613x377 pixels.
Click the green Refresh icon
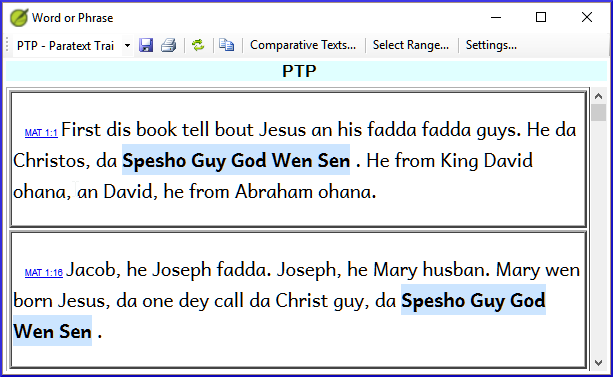(198, 45)
